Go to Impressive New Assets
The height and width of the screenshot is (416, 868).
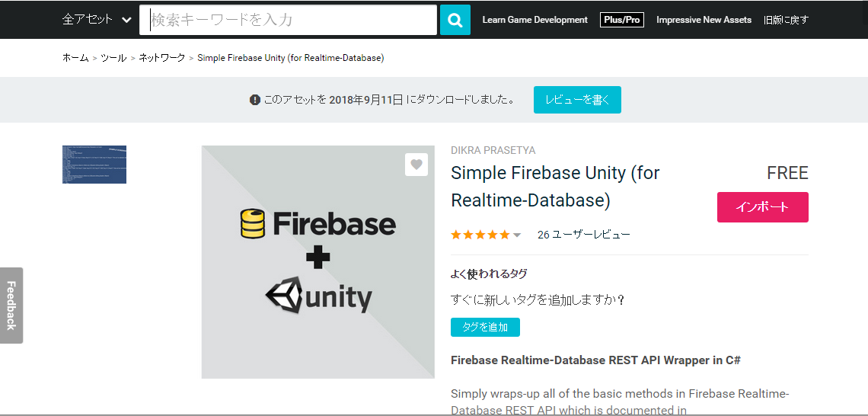point(704,20)
